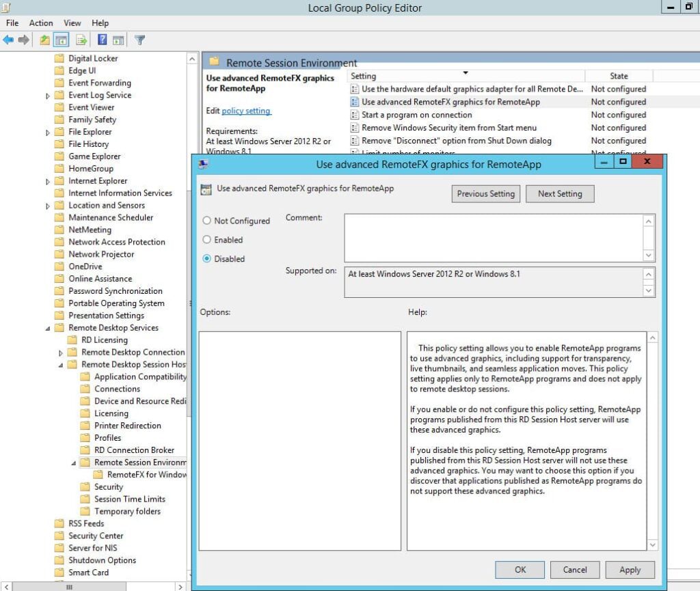Click folder icon beside Printer Redirection

pos(85,426)
